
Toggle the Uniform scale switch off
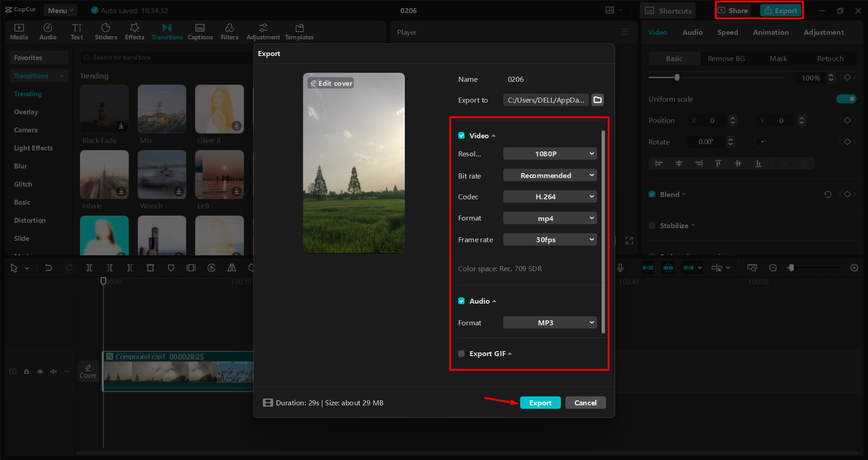[846, 99]
